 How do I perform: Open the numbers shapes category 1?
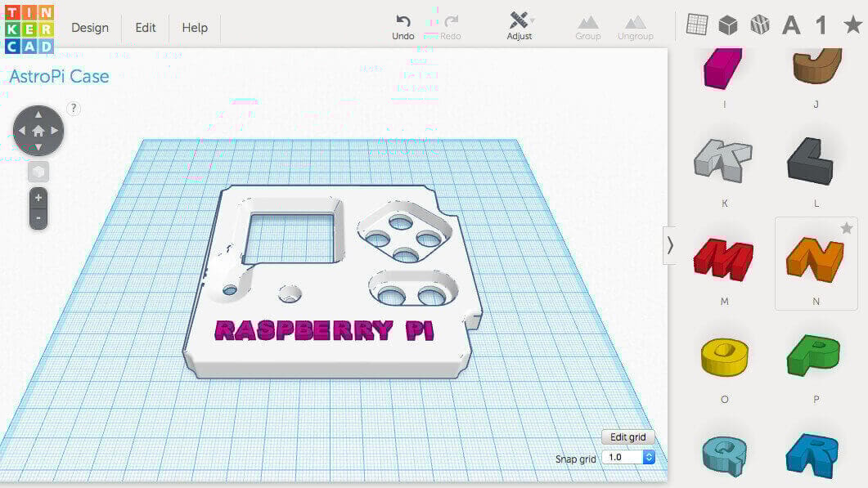821,25
